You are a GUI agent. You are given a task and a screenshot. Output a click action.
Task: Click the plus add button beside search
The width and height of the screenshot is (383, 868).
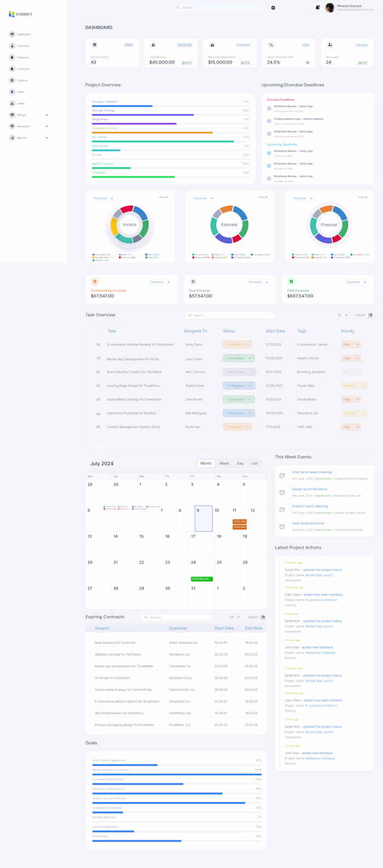coord(273,8)
